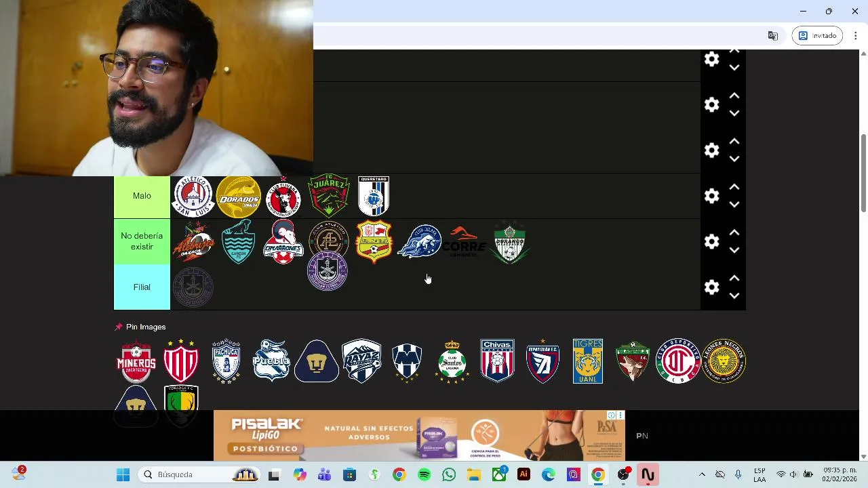Click the purple Mazatlán logo
The image size is (868, 488).
tap(328, 271)
